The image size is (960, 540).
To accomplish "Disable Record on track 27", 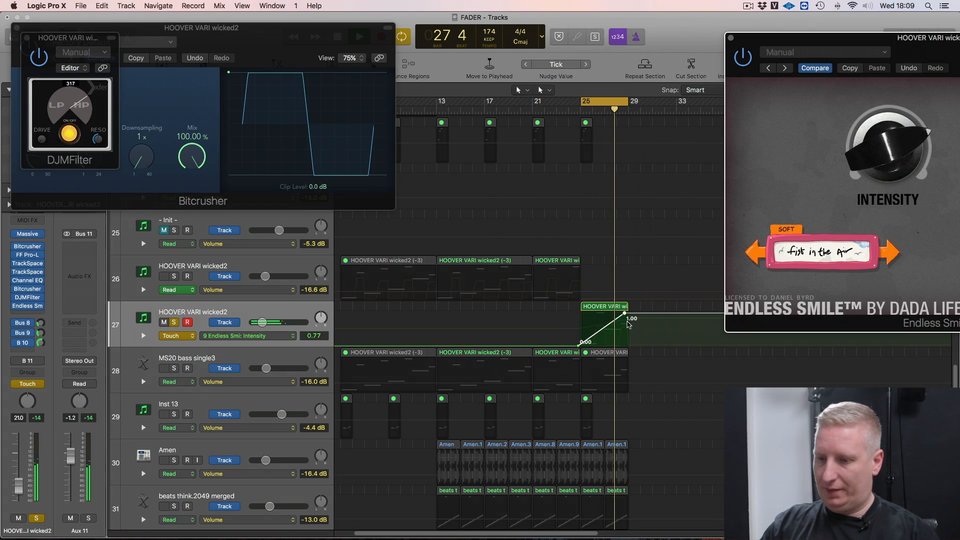I will coord(187,322).
